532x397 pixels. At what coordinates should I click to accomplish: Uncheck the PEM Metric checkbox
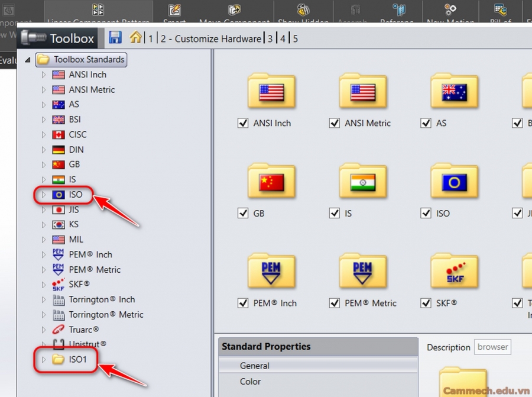pos(334,303)
